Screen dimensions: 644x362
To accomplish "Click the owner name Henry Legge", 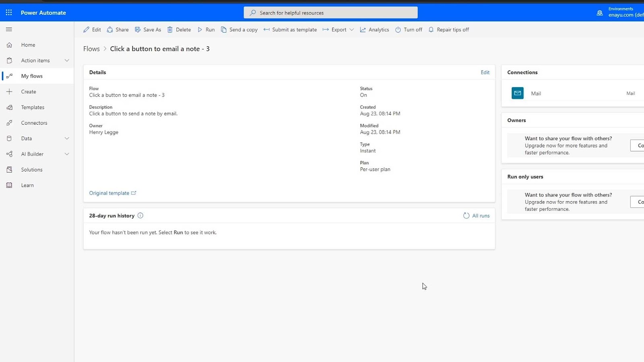I will (104, 132).
